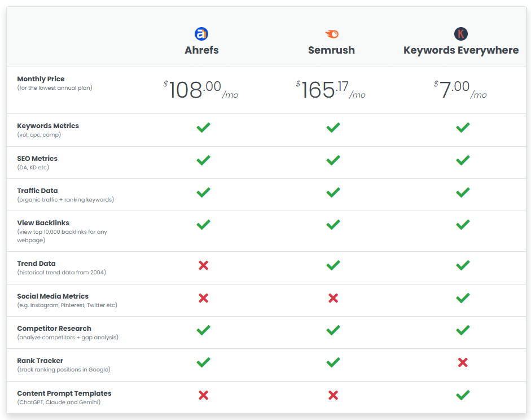531x420 pixels.
Task: Click Semrush checkmark in Traffic Data row
Action: (333, 193)
